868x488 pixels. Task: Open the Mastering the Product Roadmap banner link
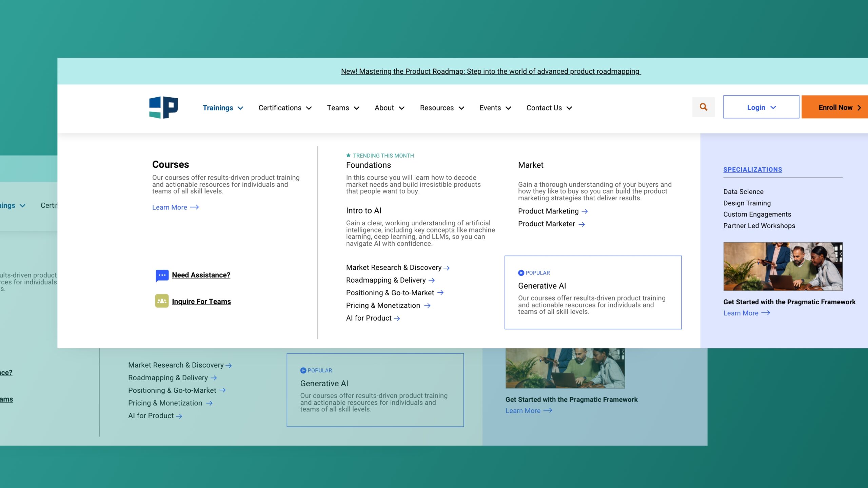click(491, 71)
